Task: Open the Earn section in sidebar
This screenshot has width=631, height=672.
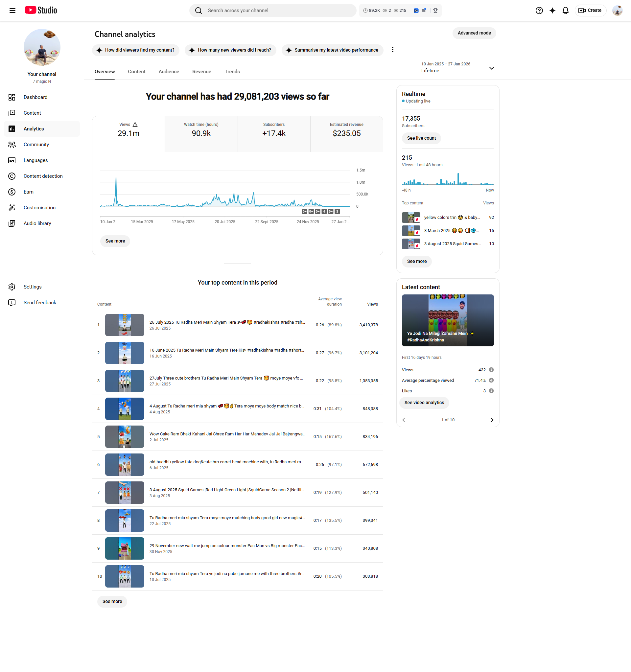Action: 28,192
